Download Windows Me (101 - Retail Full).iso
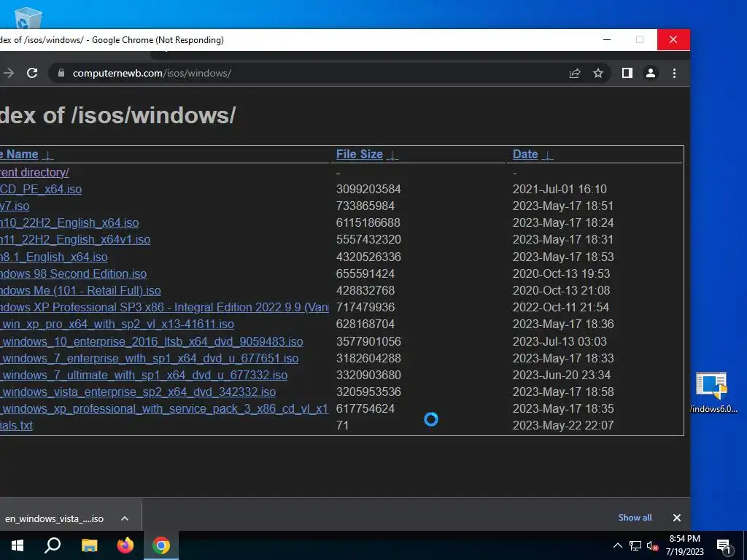This screenshot has width=747, height=560. click(80, 290)
